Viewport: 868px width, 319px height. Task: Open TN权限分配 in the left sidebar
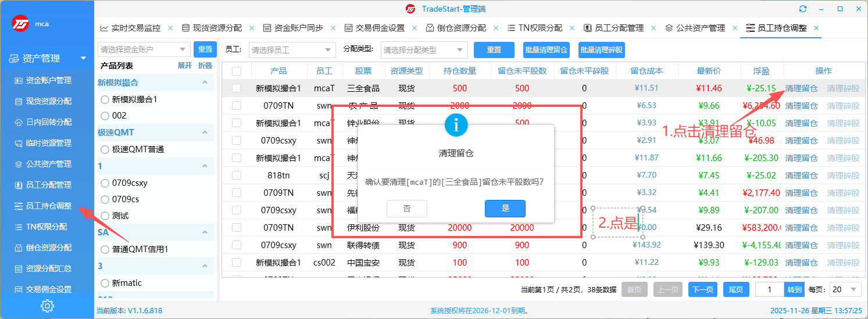coord(47,227)
